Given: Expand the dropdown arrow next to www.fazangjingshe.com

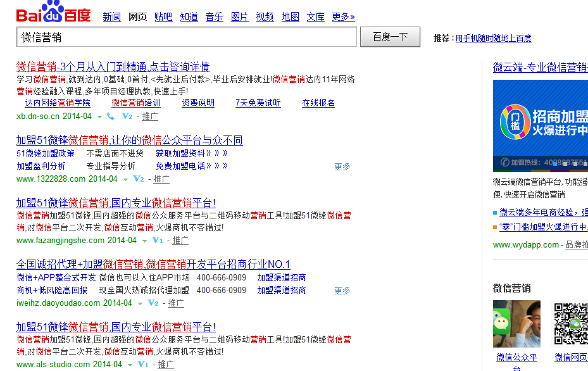Looking at the screenshot, I should point(144,241).
